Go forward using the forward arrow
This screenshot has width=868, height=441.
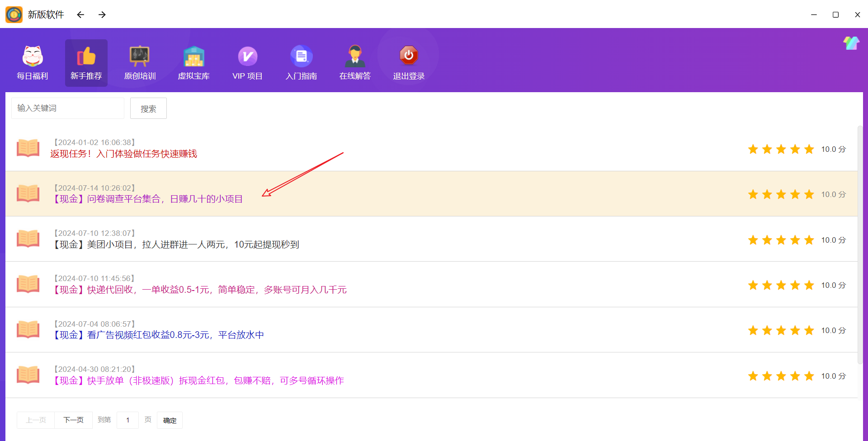[102, 15]
